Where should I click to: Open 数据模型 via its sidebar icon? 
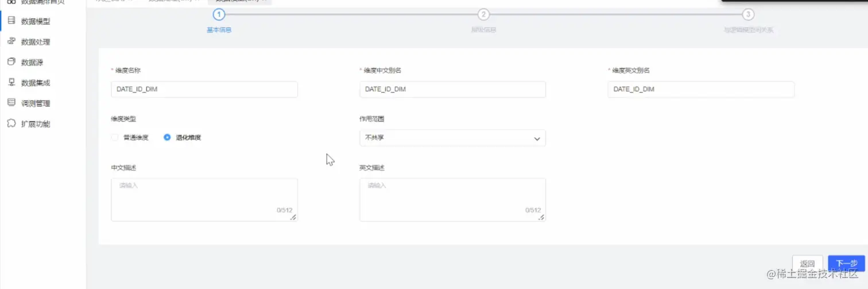pyautogui.click(x=11, y=21)
